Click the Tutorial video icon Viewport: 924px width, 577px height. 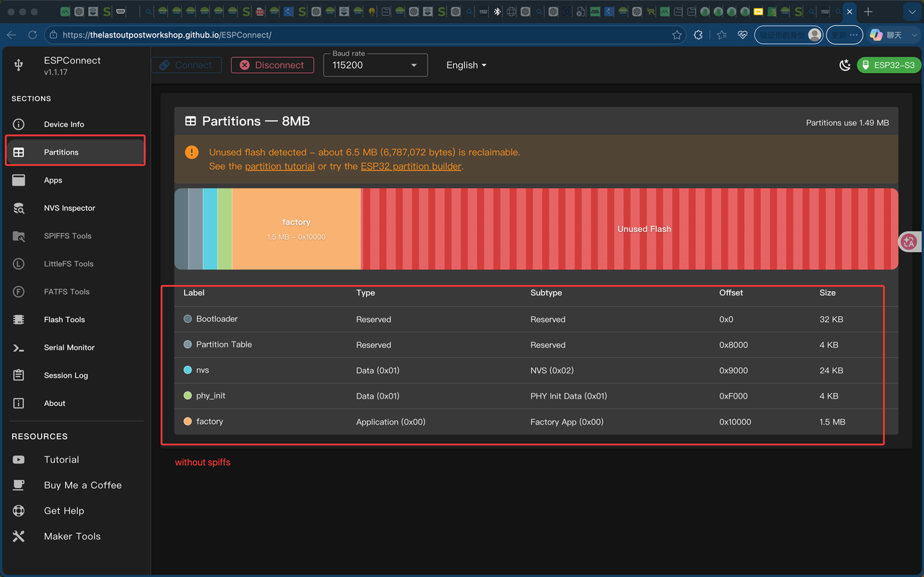pyautogui.click(x=19, y=459)
